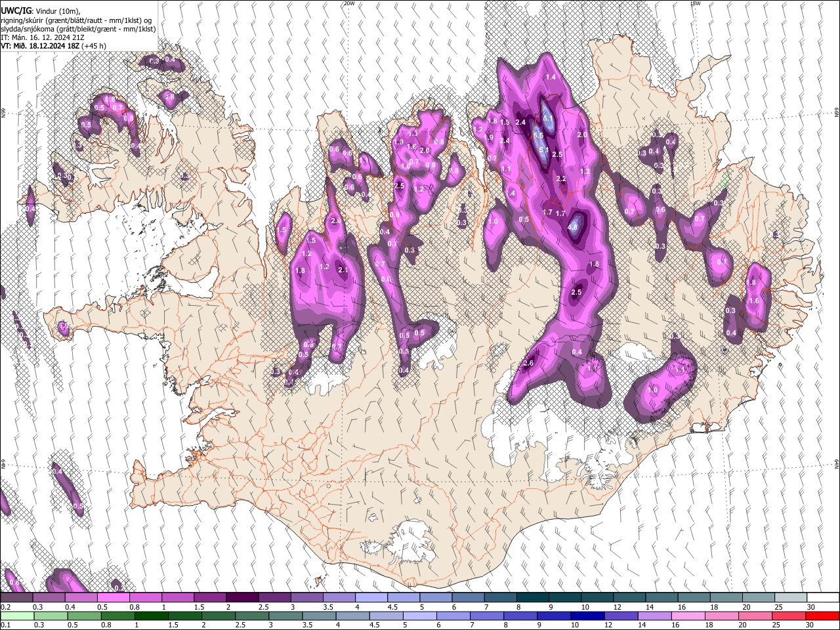
Task: Click the bright red 30 mm rain swatch
Action: click(823, 616)
